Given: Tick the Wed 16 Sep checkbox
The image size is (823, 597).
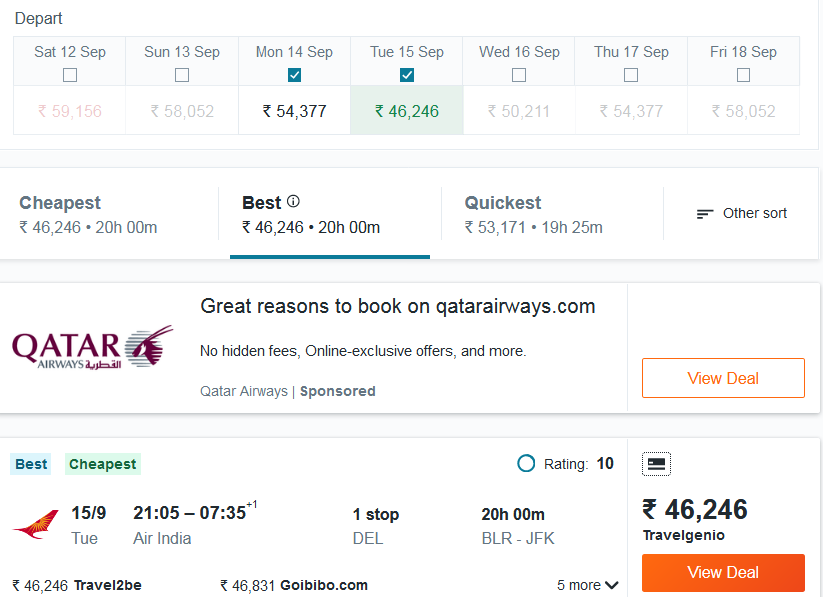Looking at the screenshot, I should click(519, 75).
